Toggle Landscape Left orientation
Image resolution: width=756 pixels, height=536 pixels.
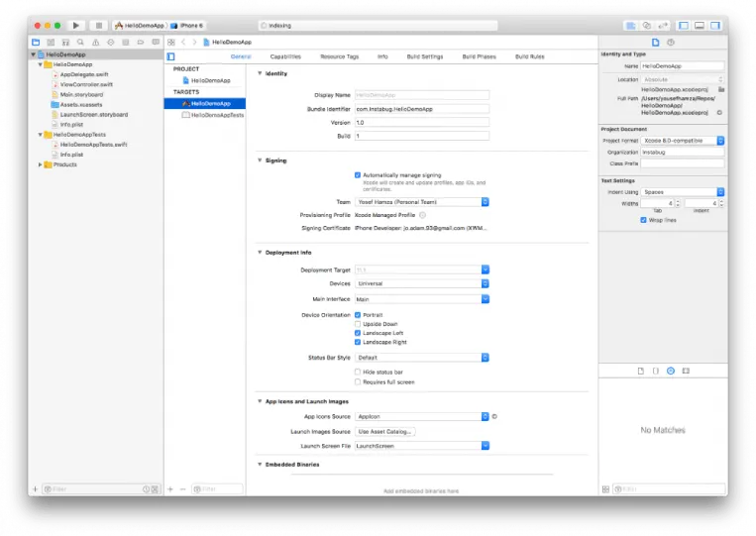(358, 333)
